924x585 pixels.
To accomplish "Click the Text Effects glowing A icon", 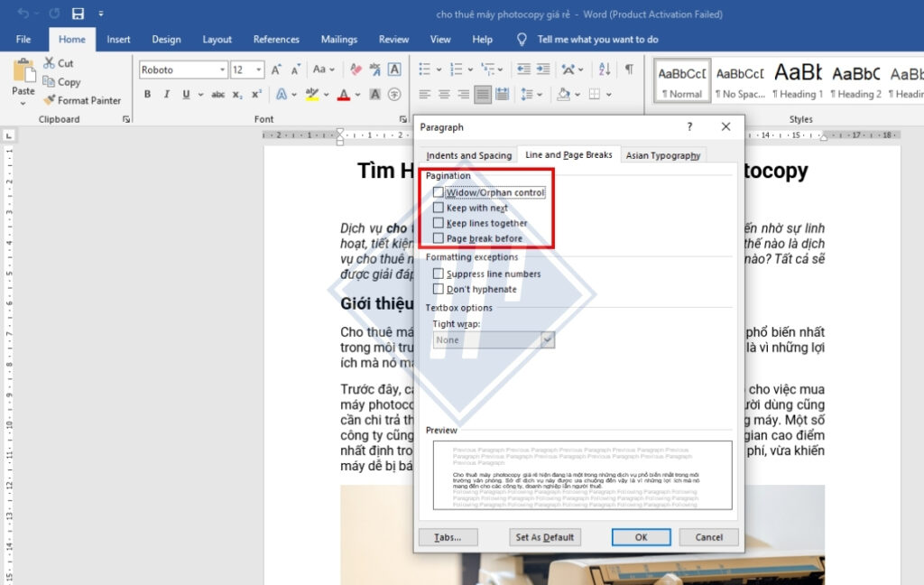I will pyautogui.click(x=282, y=95).
